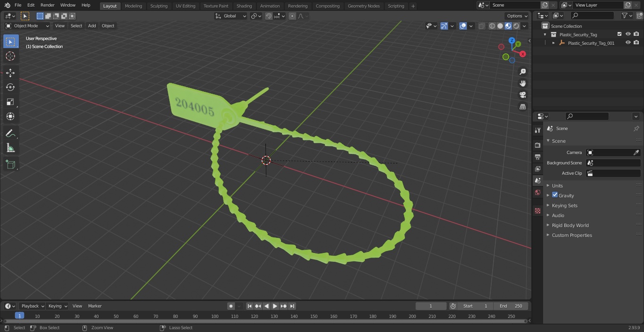Open the Output properties tab
The width and height of the screenshot is (644, 332).
pos(537,157)
